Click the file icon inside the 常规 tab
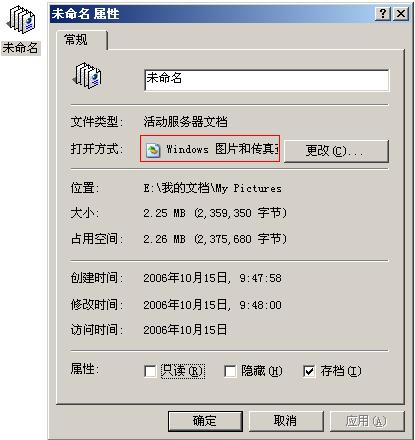 tap(87, 76)
